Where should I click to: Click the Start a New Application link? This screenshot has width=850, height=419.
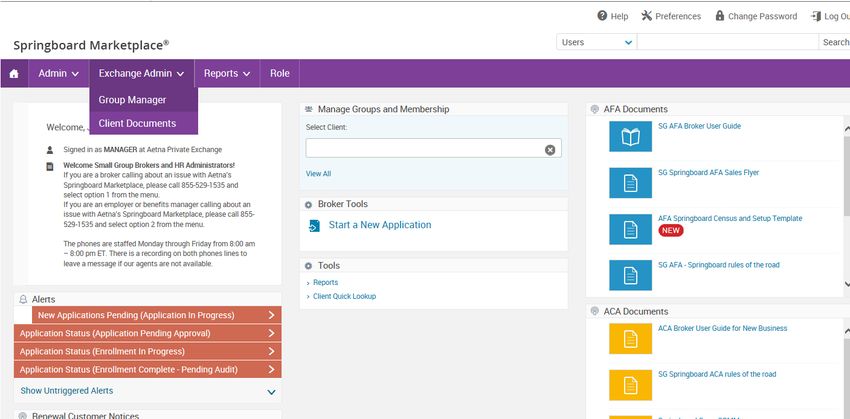click(x=380, y=225)
